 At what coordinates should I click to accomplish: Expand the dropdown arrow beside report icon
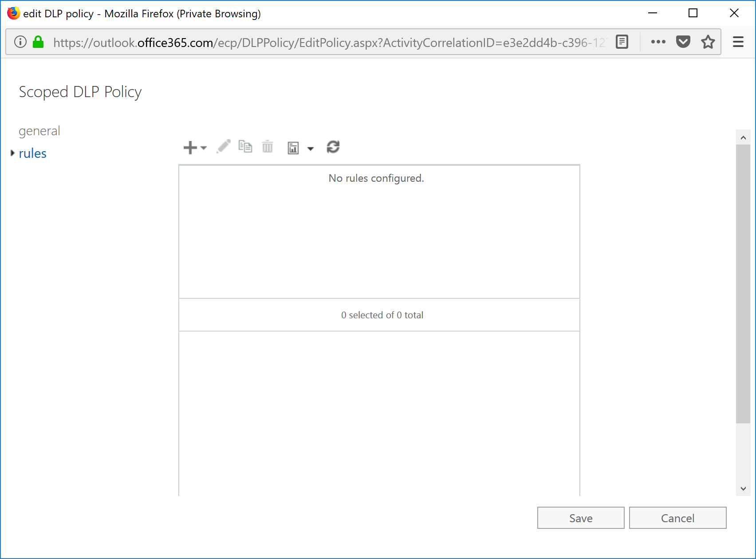click(311, 149)
